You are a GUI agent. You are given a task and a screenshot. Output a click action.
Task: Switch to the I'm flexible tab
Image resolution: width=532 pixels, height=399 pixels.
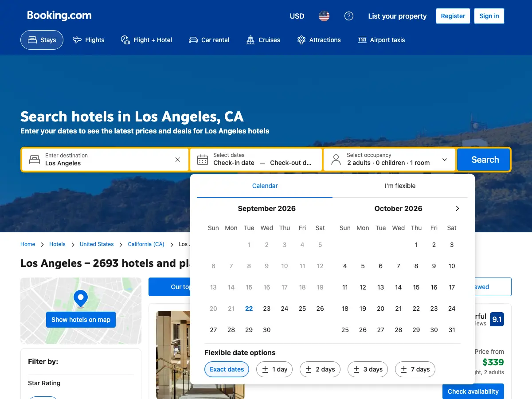pyautogui.click(x=400, y=186)
